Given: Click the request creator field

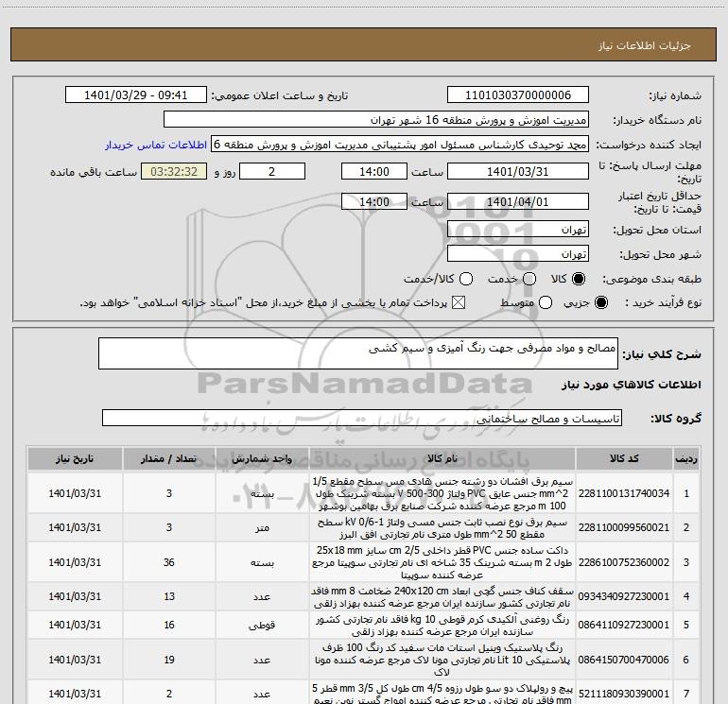Looking at the screenshot, I should click(x=400, y=145).
